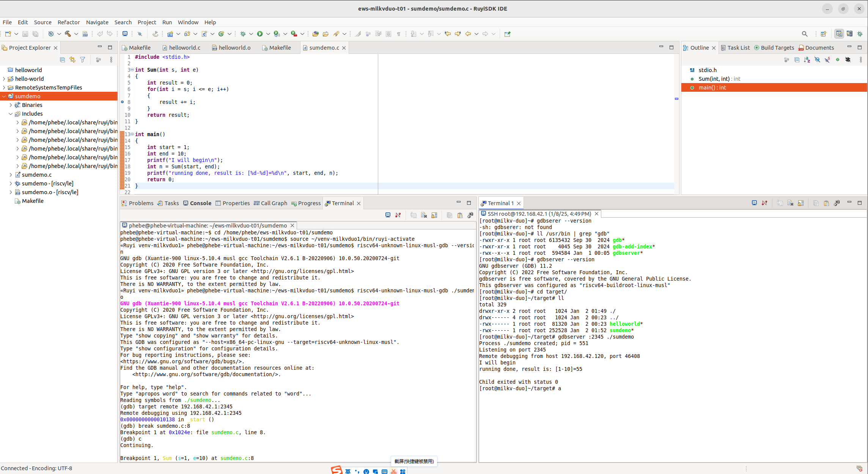Screen dimensions: 868x474
Task: Close the sumdemo.c editor tab
Action: tap(344, 48)
